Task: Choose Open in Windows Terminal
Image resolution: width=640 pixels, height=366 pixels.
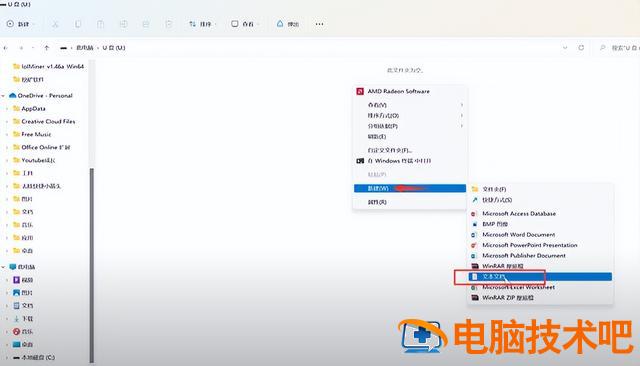Action: [x=410, y=161]
